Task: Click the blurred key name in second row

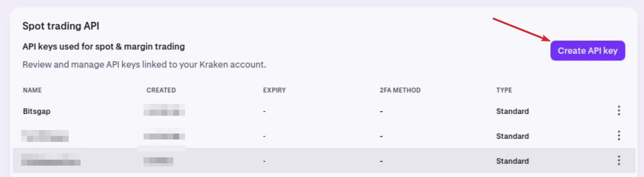Action: tap(45, 136)
